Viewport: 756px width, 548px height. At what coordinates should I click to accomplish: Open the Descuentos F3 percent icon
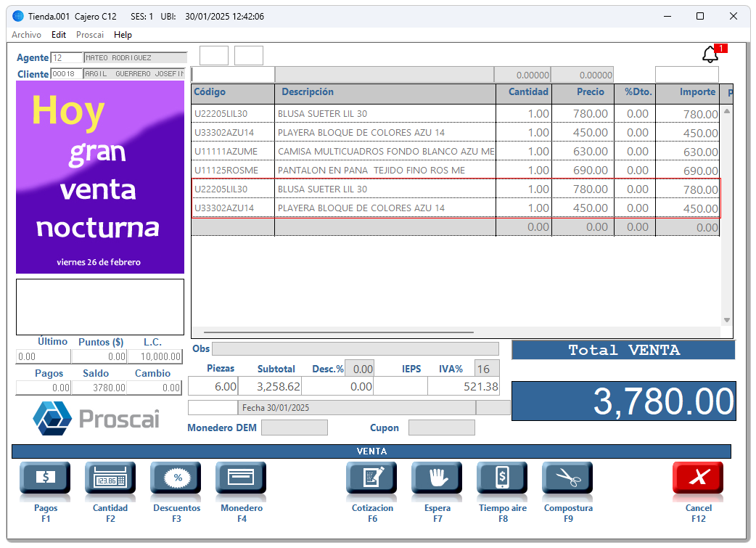coord(176,478)
